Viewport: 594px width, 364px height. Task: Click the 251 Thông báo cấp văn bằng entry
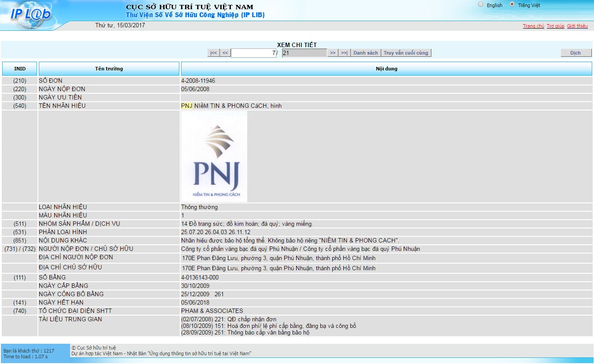point(245,333)
